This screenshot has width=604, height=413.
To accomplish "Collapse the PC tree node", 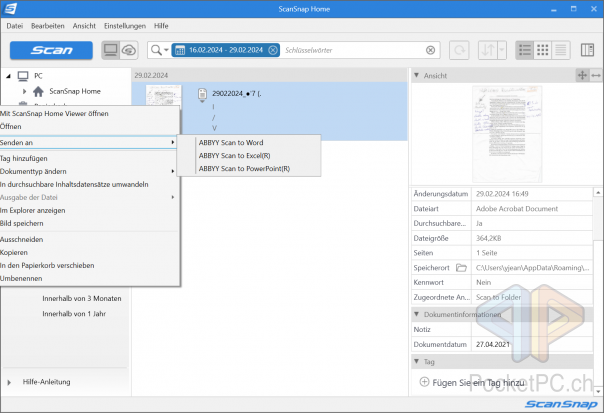I will coord(8,76).
